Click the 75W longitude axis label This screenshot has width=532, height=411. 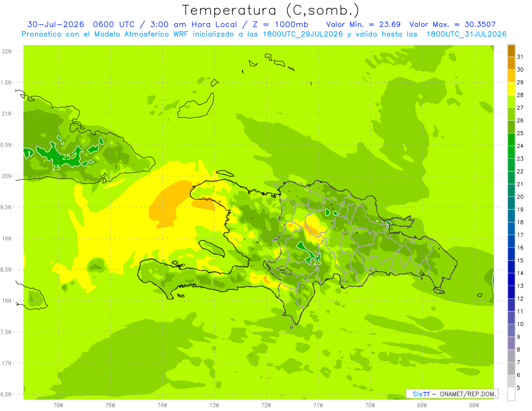click(110, 405)
